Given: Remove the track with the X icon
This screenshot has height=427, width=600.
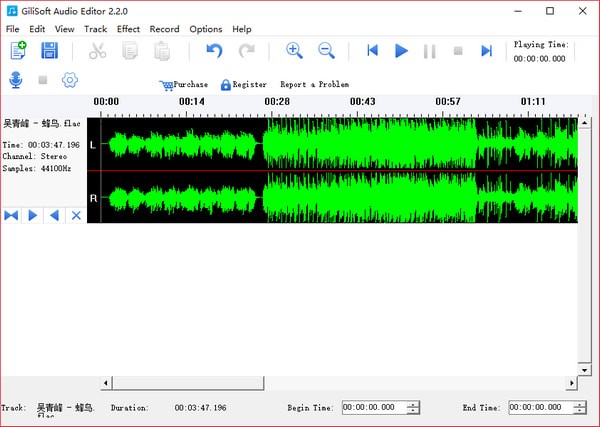Looking at the screenshot, I should coord(75,215).
